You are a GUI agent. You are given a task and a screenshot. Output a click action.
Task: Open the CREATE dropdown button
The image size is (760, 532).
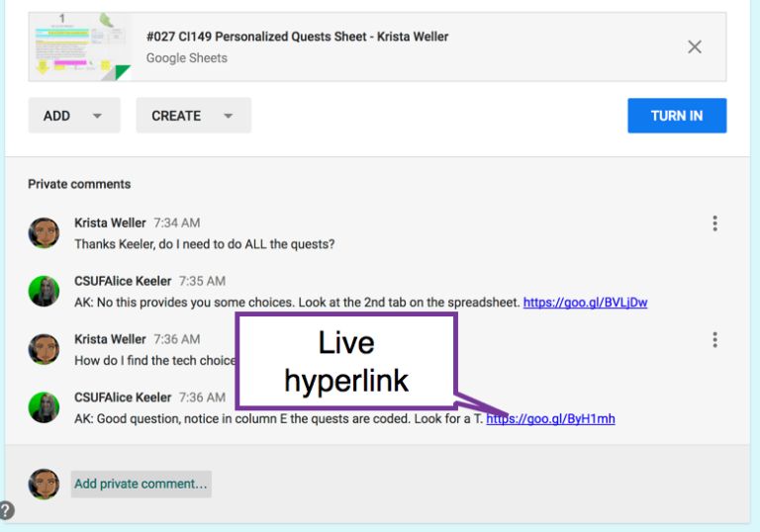tap(193, 116)
